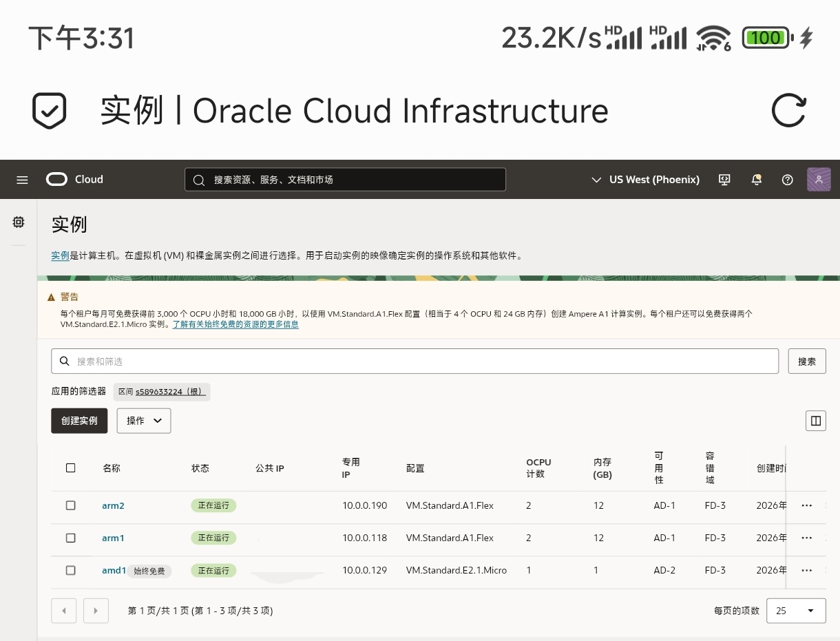Click the 搜索和筛选 filter field
The width and height of the screenshot is (840, 641).
tap(414, 361)
